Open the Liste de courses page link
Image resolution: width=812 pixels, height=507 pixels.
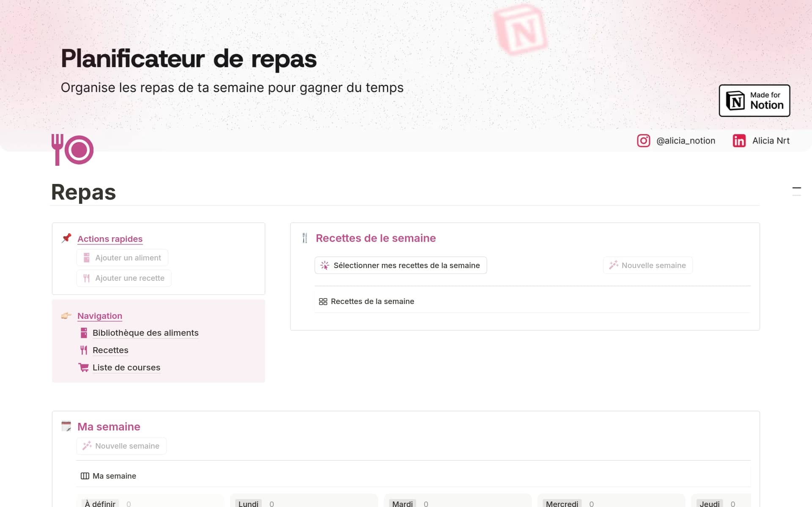pos(126,367)
